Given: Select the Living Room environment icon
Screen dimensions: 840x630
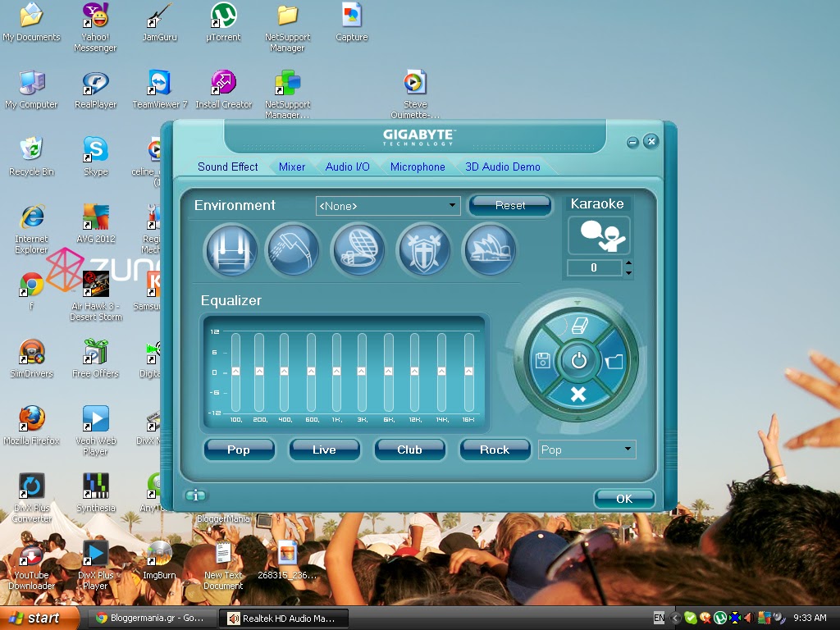Looking at the screenshot, I should click(231, 249).
